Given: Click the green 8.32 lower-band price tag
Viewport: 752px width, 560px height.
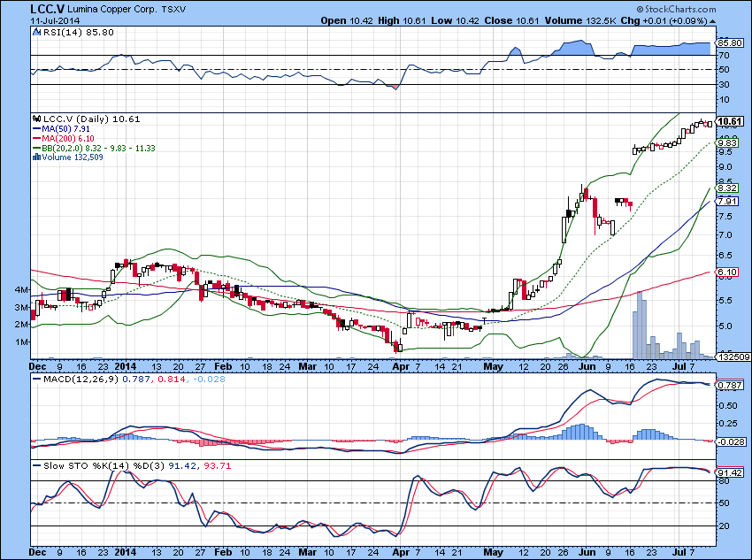Looking at the screenshot, I should point(728,188).
